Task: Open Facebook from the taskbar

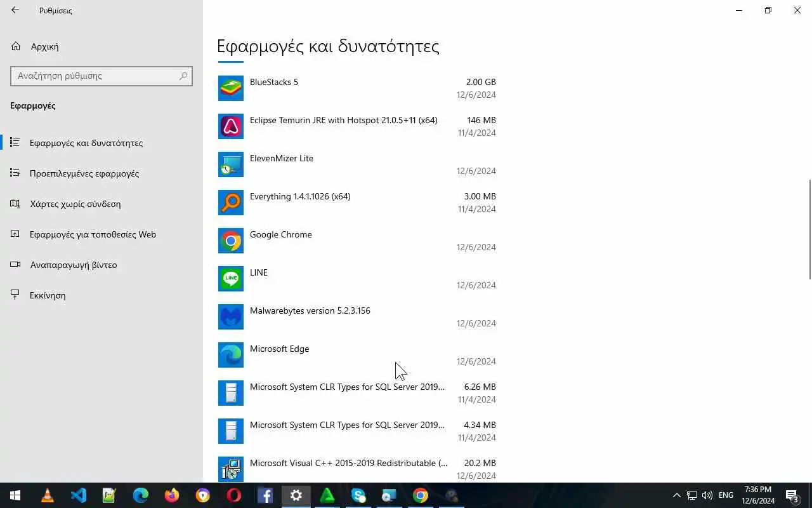Action: click(x=265, y=495)
